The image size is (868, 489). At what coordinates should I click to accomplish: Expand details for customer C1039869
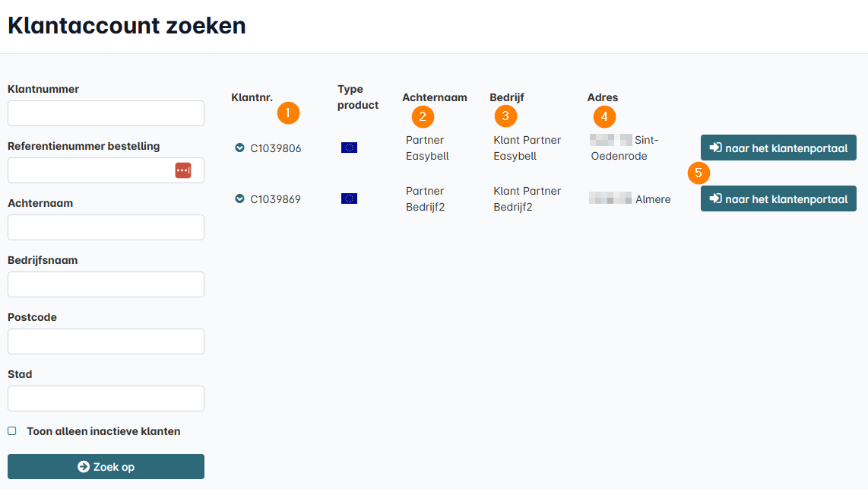[239, 199]
